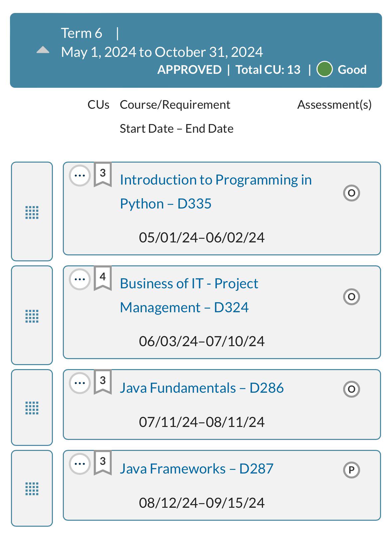This screenshot has height=544, width=392.
Task: Open options menu for Business of IT course
Action: [x=80, y=279]
